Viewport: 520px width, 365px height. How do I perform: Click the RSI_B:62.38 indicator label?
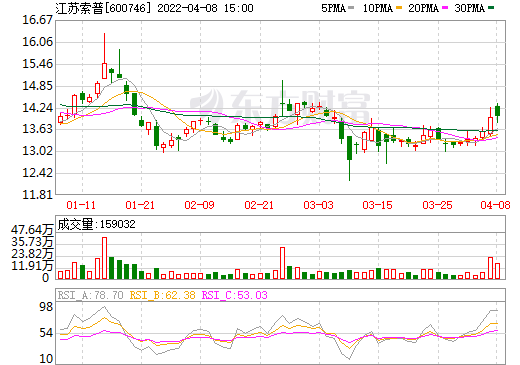pos(162,295)
